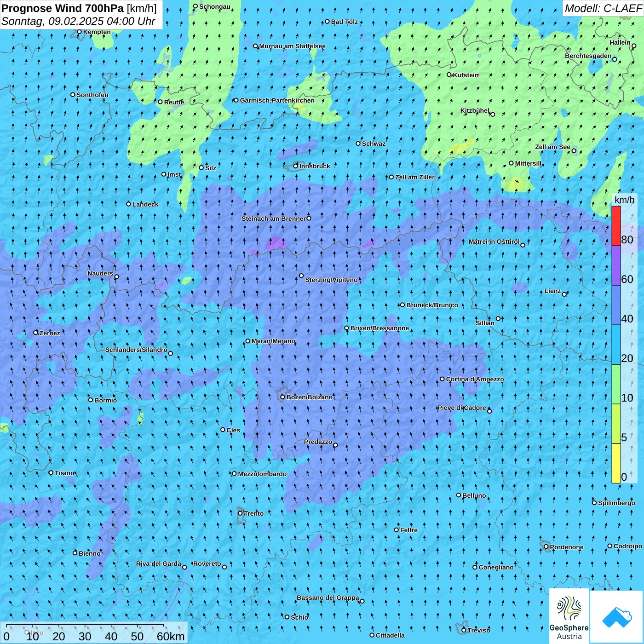The image size is (644, 644).
Task: Click the red 80 km/h legend color
Action: pos(616,226)
